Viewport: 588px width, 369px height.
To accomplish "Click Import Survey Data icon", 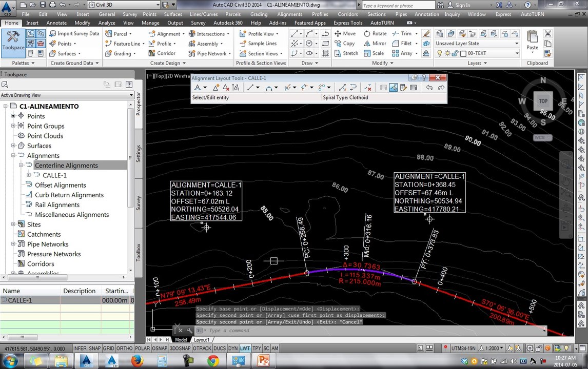I will click(x=53, y=34).
